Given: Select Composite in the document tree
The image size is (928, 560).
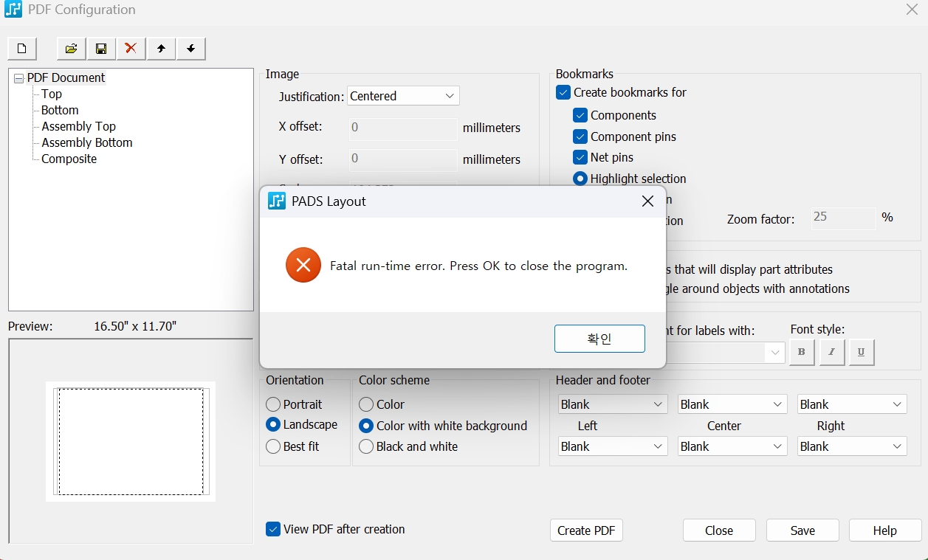Looking at the screenshot, I should pyautogui.click(x=69, y=159).
